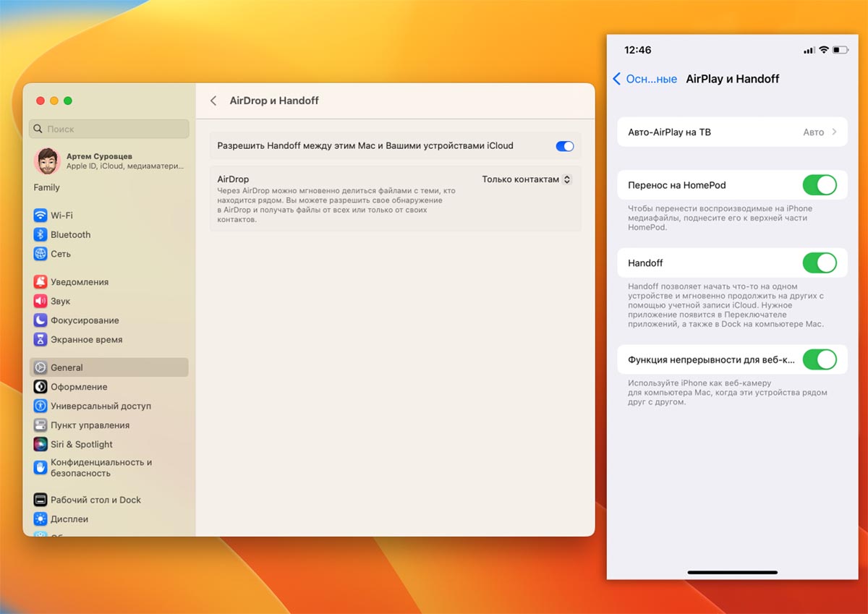Click the iPhone home indicator bar

[x=732, y=572]
